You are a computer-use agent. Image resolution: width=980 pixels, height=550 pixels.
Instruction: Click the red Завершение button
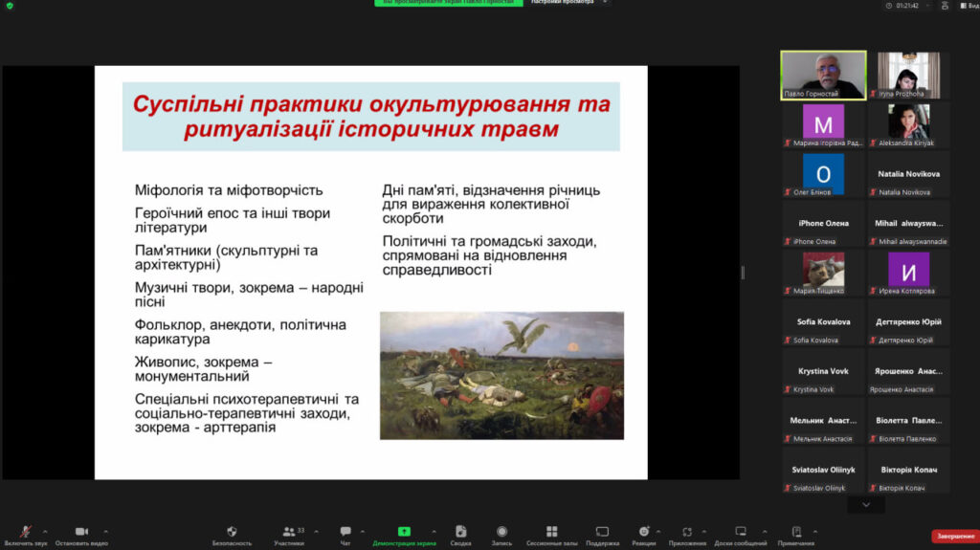point(954,536)
